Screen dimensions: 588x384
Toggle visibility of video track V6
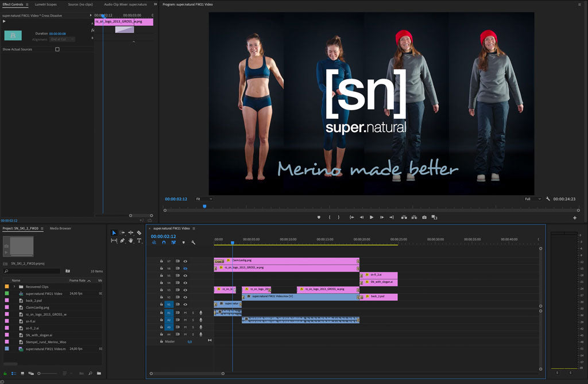coord(185,268)
